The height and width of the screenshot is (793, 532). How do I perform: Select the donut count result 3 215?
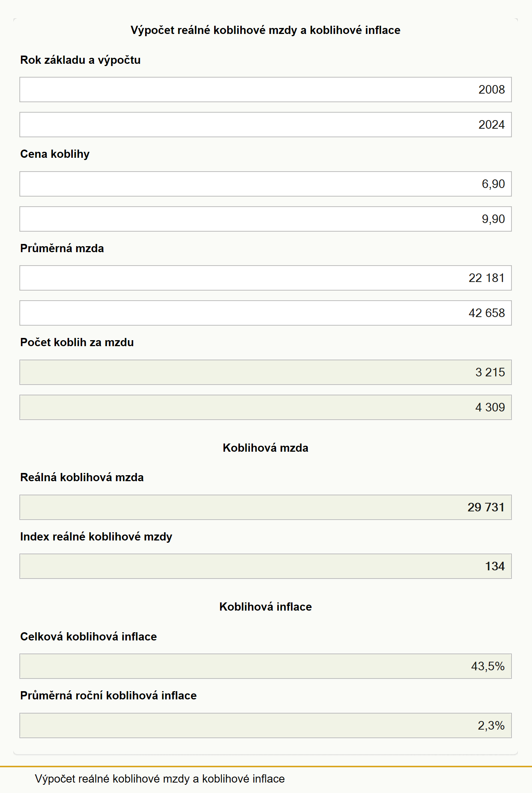pos(266,372)
